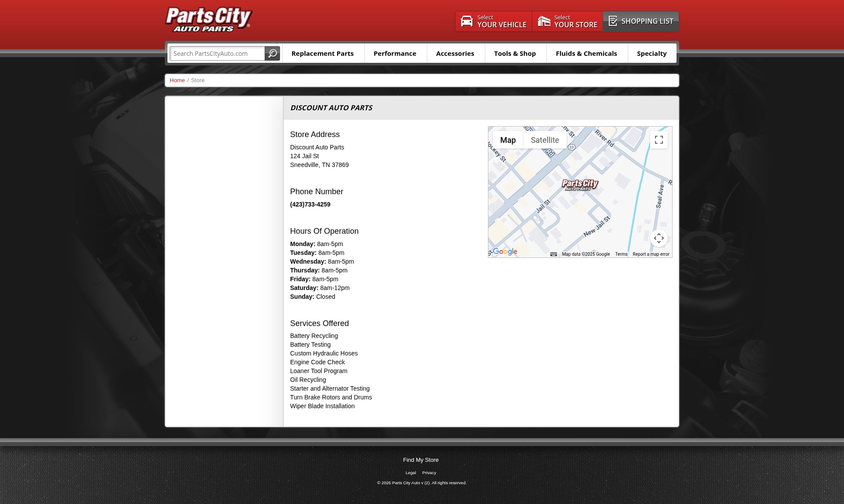
Task: Open the Tools & Shop menu
Action: pos(515,53)
